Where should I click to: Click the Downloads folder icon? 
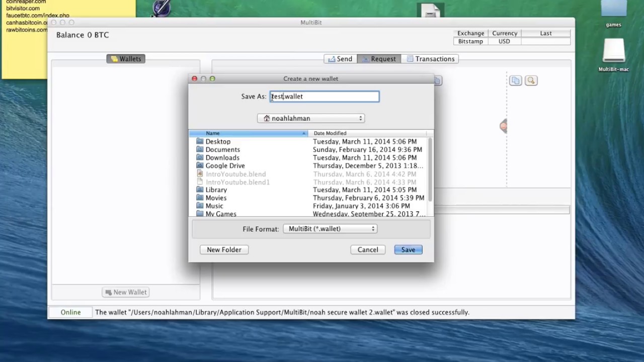[200, 157]
